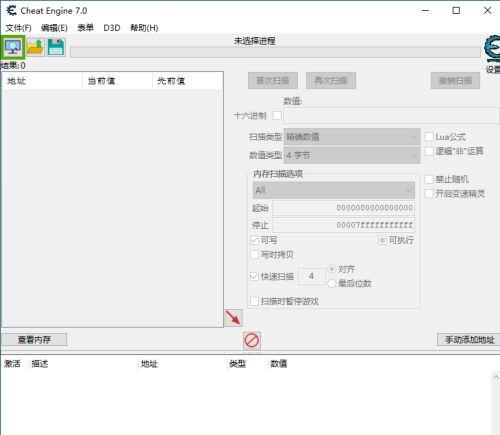500x435 pixels.
Task: Open the 帮助(H) menu
Action: coord(144,28)
